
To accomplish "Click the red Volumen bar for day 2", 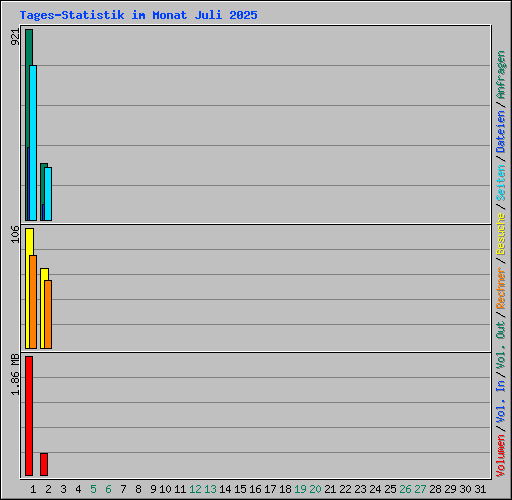I will point(44,464).
